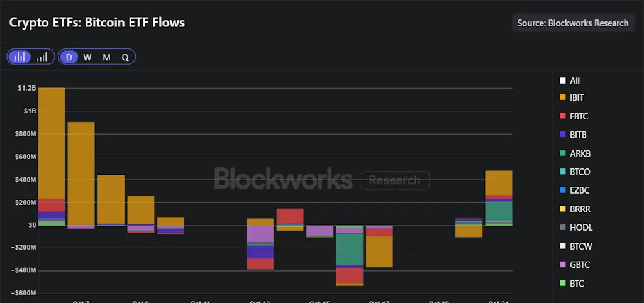This screenshot has height=303, width=644.
Task: Select the stacked bar chart view icon
Action: coord(19,57)
